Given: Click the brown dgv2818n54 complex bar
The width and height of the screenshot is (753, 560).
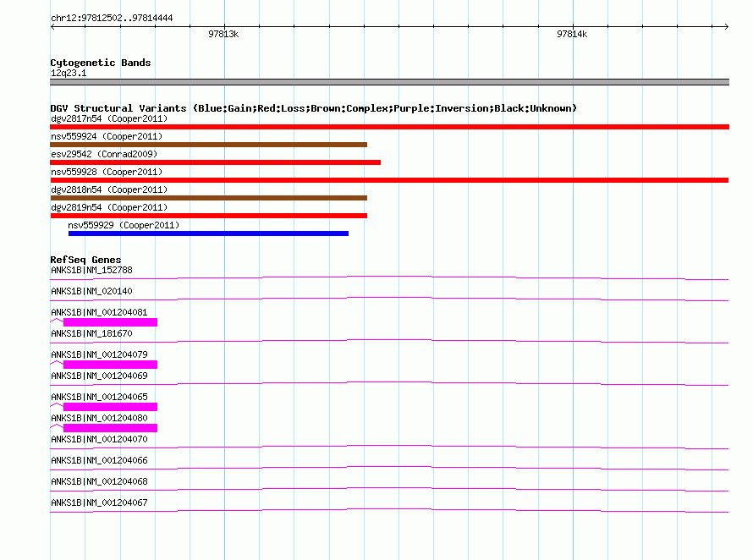Looking at the screenshot, I should pos(208,198).
